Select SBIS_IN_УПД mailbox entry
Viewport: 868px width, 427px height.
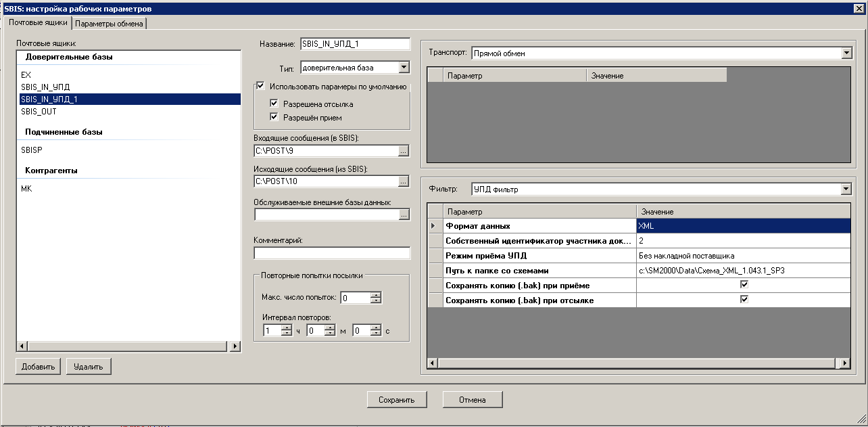click(x=128, y=87)
